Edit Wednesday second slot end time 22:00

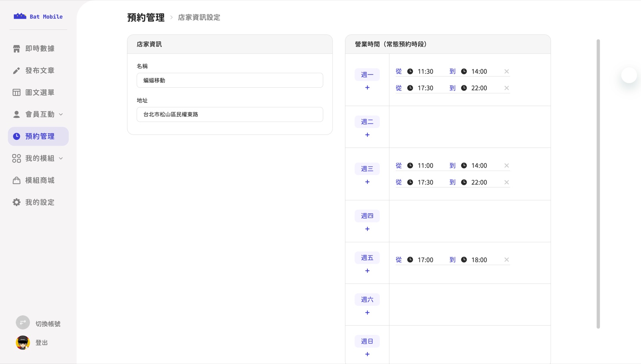coord(480,183)
